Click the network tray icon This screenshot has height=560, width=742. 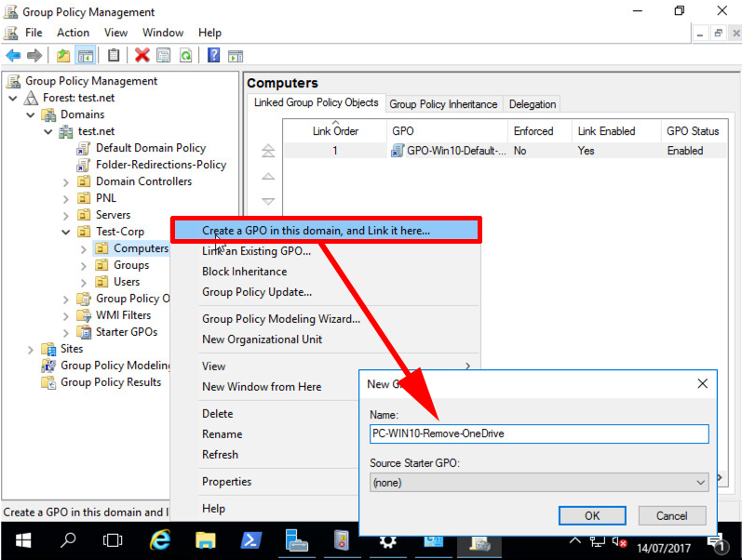coord(597,542)
